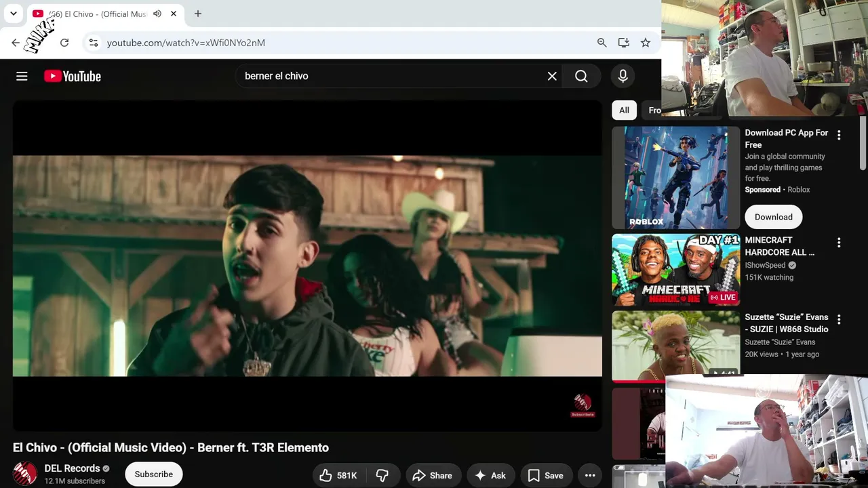This screenshot has height=488, width=868.
Task: Select the El Chivo video title text
Action: pos(171,447)
